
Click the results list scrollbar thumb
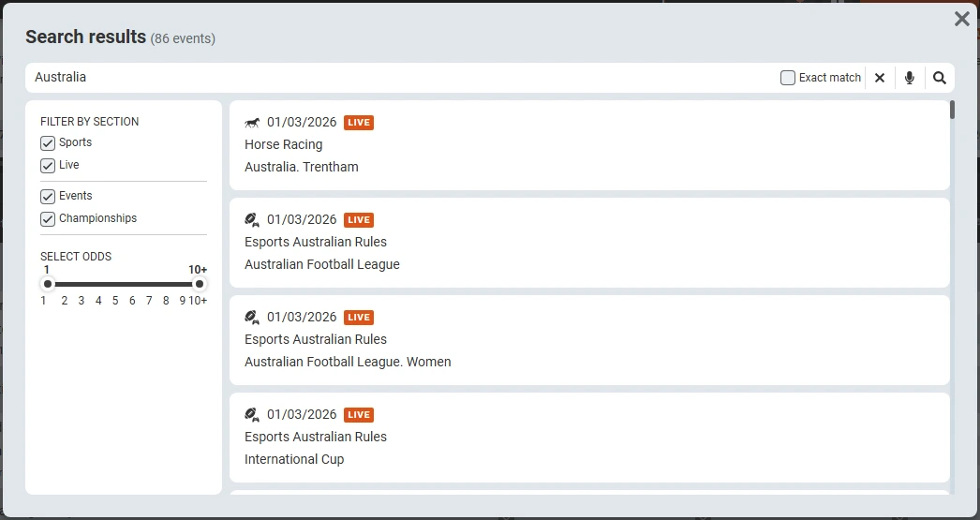(952, 110)
